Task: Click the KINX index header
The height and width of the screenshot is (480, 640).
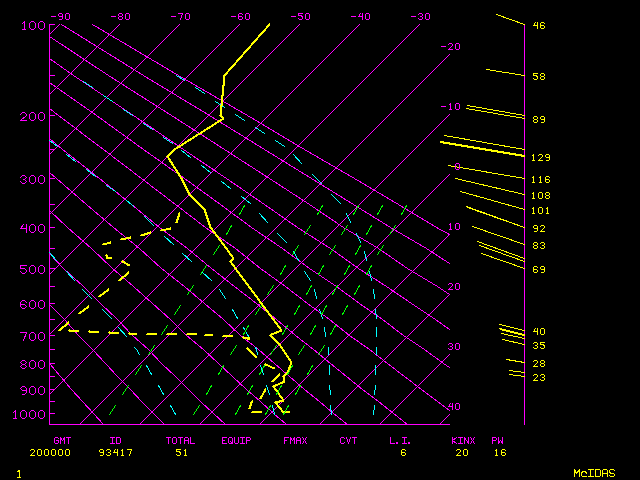Action: [x=462, y=440]
